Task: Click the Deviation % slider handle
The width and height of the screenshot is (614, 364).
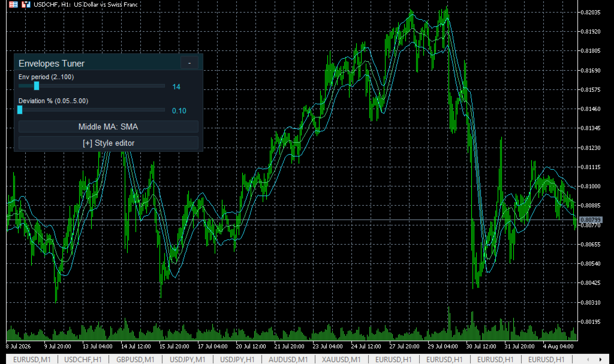Action: coord(20,110)
